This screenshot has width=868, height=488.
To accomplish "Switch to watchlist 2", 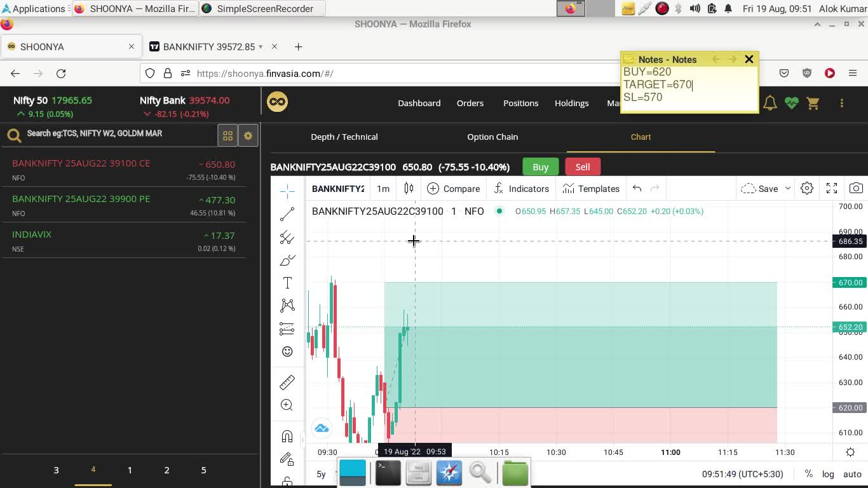I will click(x=166, y=470).
